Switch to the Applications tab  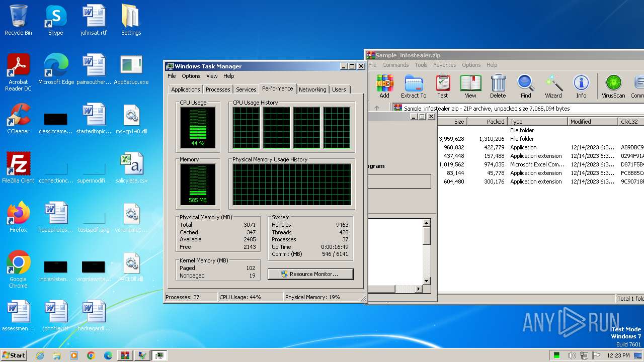tap(186, 89)
